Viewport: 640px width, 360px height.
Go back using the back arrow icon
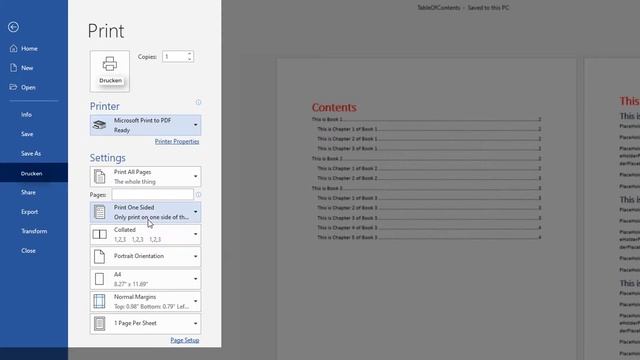(13, 27)
